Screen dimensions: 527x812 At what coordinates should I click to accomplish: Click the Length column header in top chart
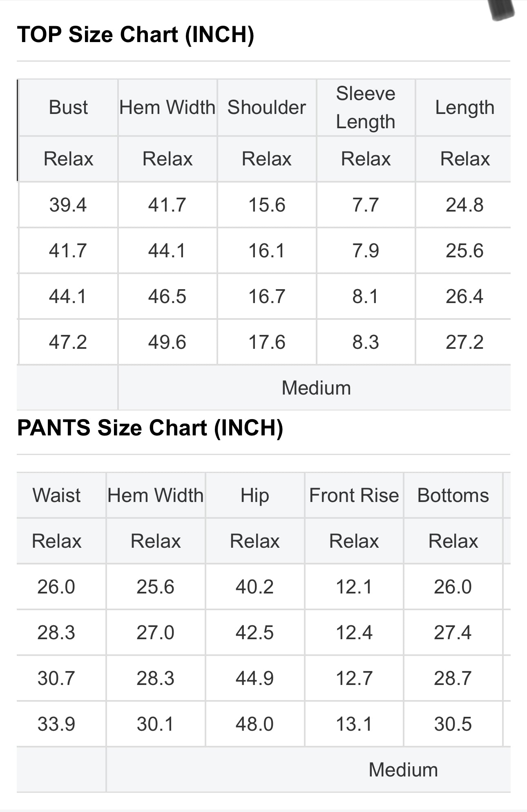coord(464,107)
